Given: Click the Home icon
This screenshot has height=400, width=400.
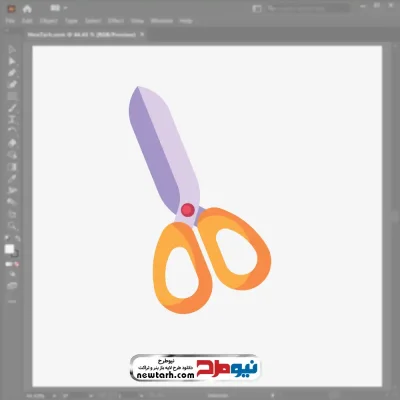Looking at the screenshot, I should coord(27,9).
